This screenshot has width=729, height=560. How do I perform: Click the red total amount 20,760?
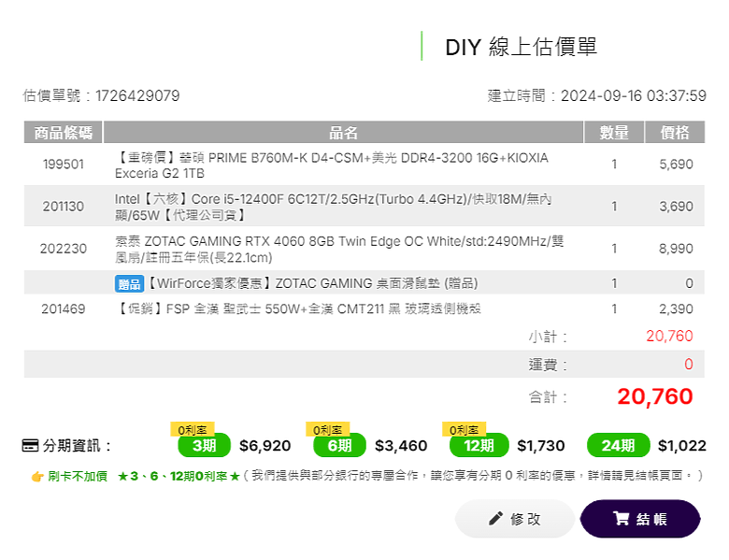point(654,396)
